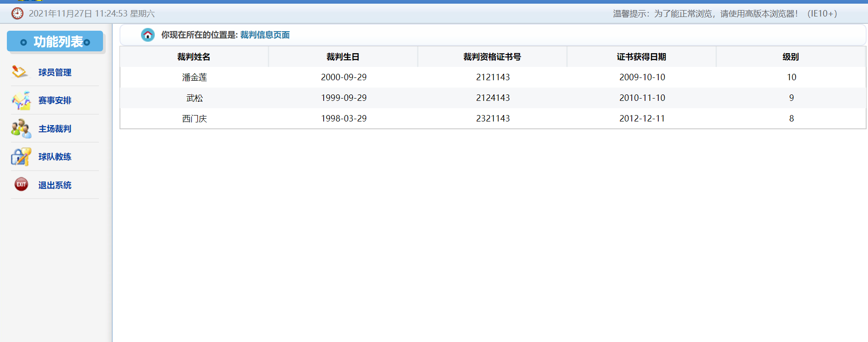868x342 pixels.
Task: Click the 球队教练 lock-and-key icon
Action: [x=21, y=157]
